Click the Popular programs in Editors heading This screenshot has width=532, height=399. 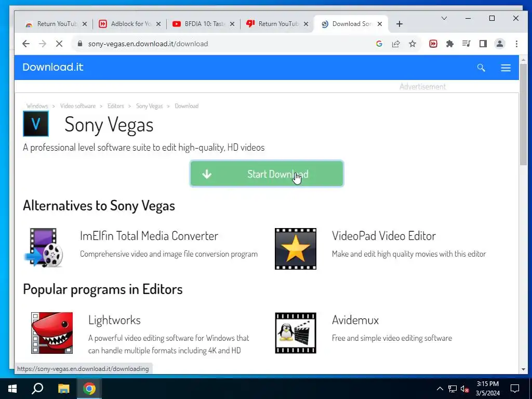pos(103,289)
